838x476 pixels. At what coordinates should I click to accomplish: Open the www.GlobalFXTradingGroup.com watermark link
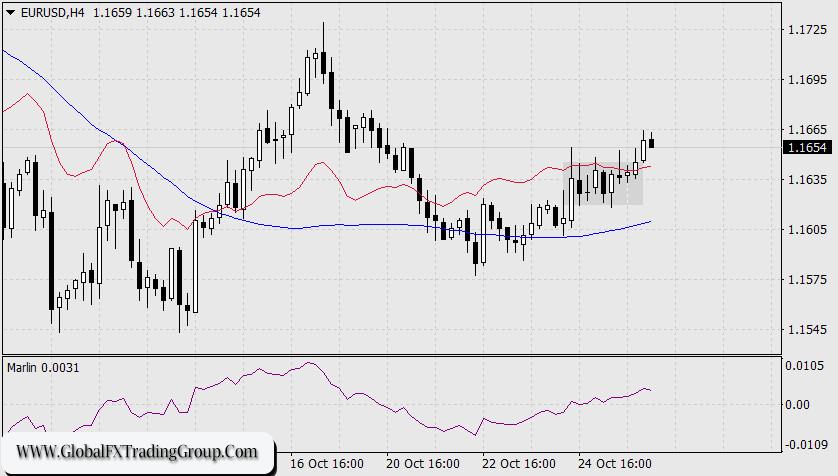coord(137,452)
